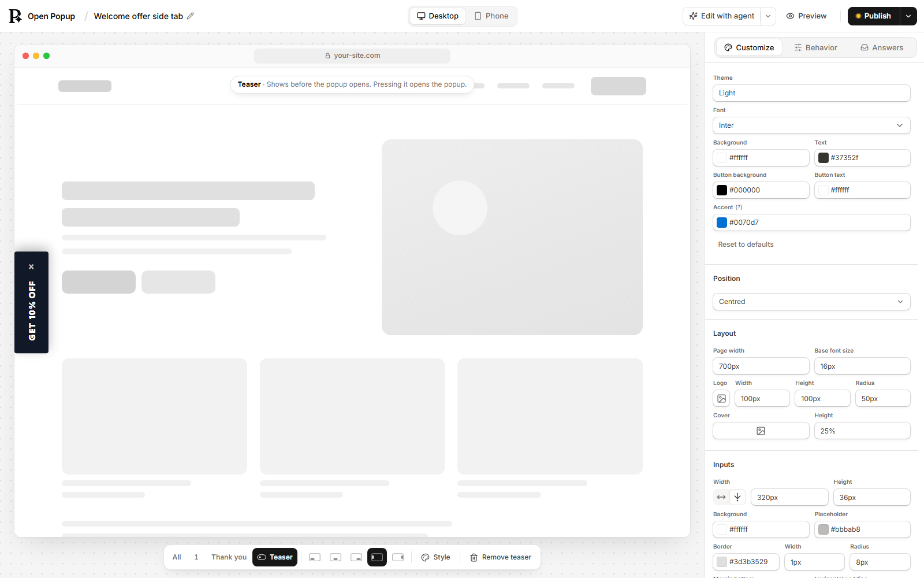Click the Cover Height 25% field

tap(862, 431)
